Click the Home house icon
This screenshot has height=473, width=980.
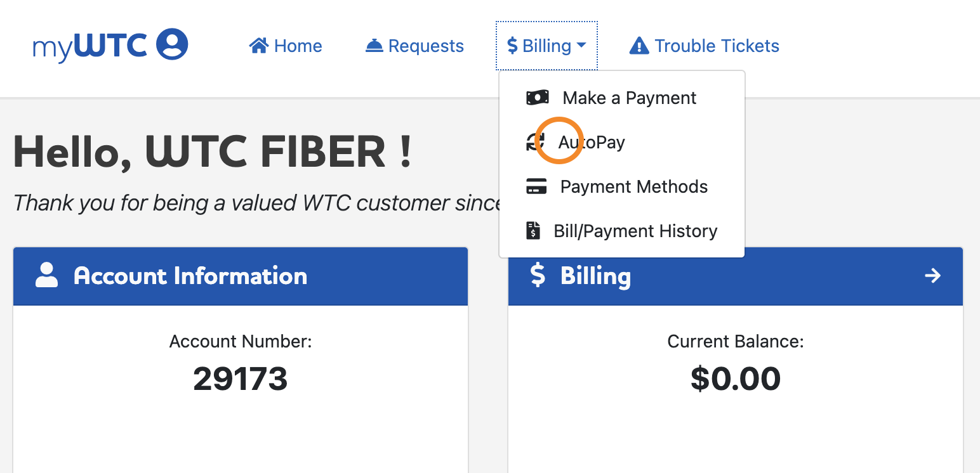tap(259, 46)
